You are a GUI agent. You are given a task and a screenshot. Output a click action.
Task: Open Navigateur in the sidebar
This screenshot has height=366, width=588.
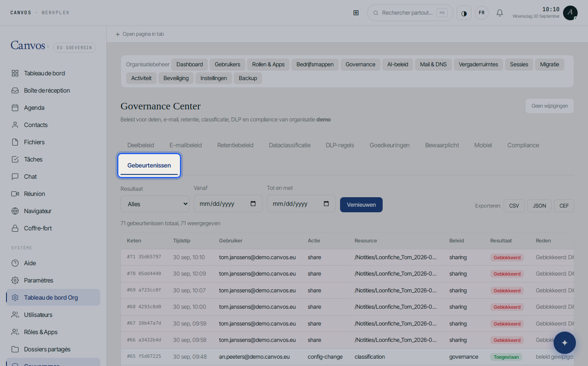[x=53, y=211]
